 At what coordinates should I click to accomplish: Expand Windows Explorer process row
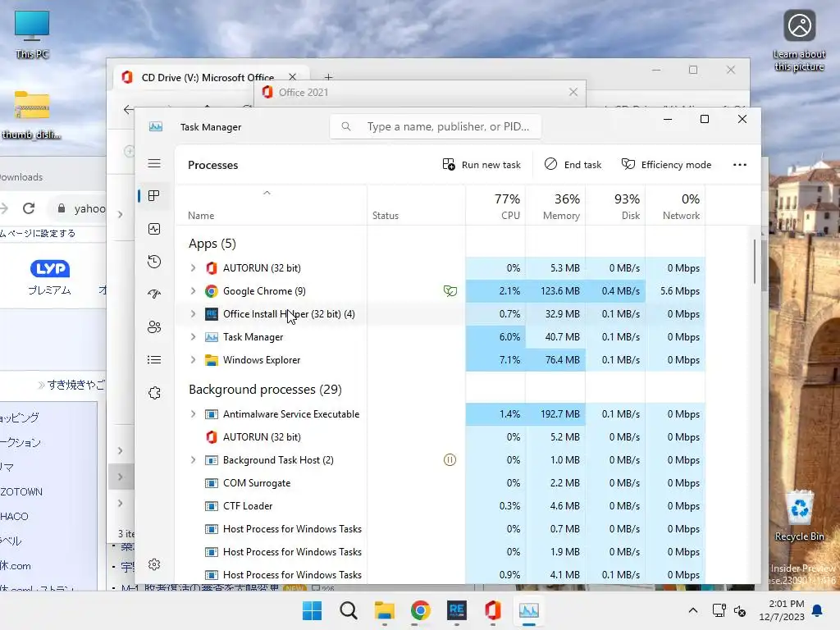pos(194,360)
